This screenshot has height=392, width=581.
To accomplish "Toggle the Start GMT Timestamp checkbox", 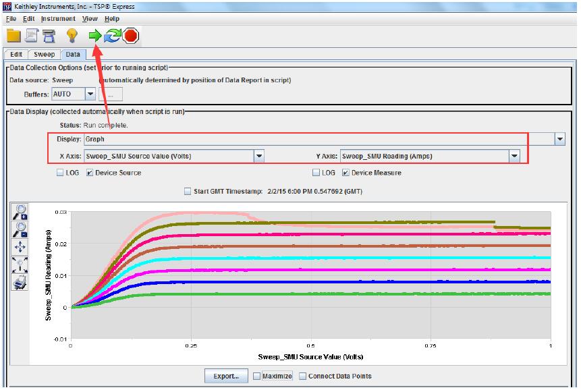I will tap(188, 192).
